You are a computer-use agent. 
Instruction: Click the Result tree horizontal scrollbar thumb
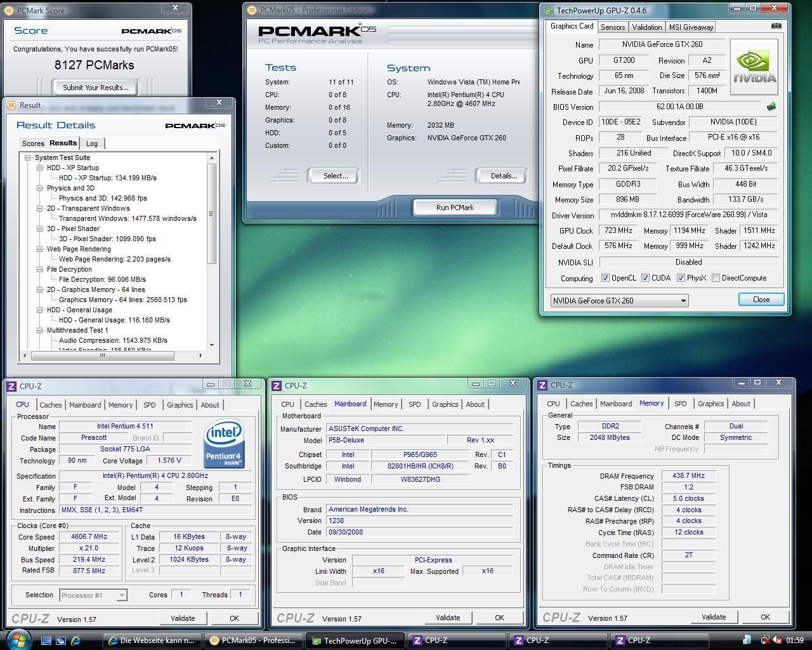click(102, 355)
